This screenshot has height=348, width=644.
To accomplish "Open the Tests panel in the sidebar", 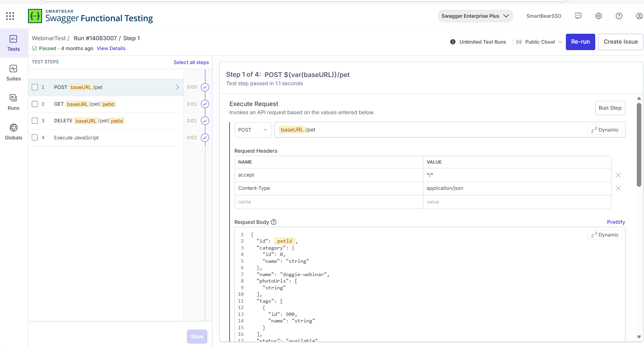I will pos(13,42).
